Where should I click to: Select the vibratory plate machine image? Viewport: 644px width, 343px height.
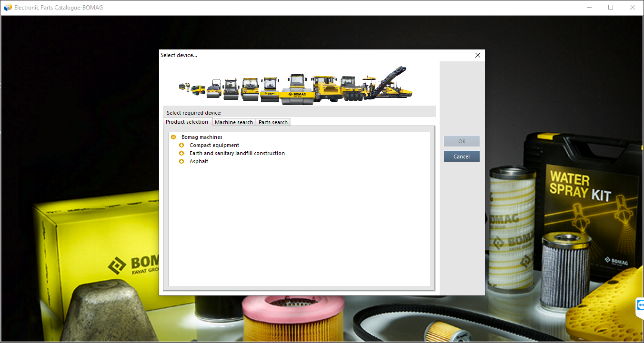click(x=182, y=87)
